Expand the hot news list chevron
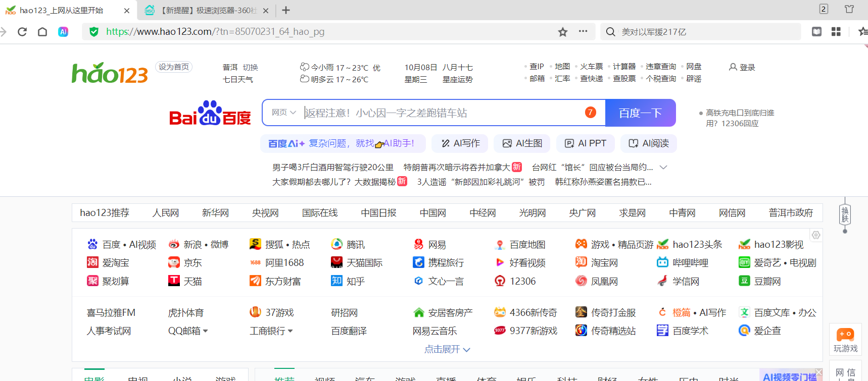This screenshot has height=381, width=868. 663,167
